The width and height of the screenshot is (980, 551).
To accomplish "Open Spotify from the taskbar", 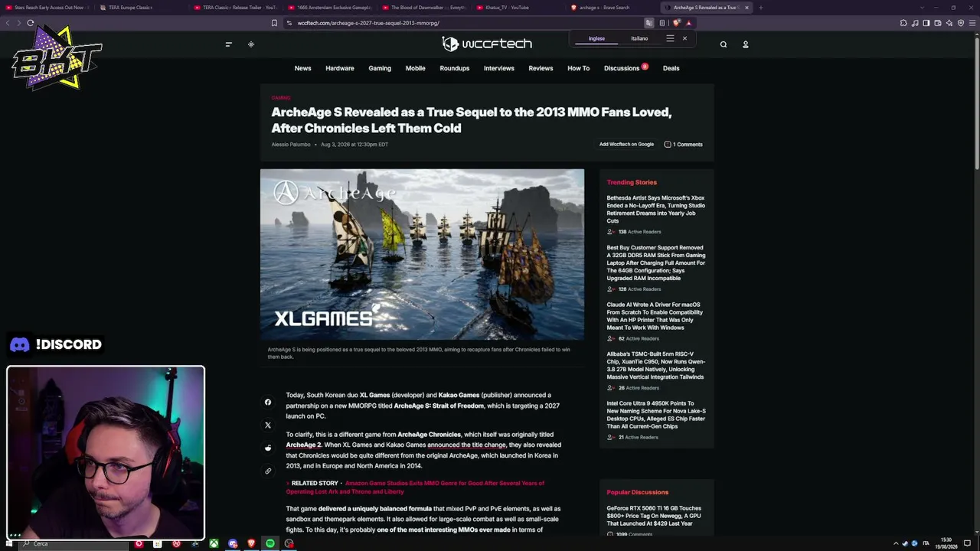I will [x=270, y=543].
